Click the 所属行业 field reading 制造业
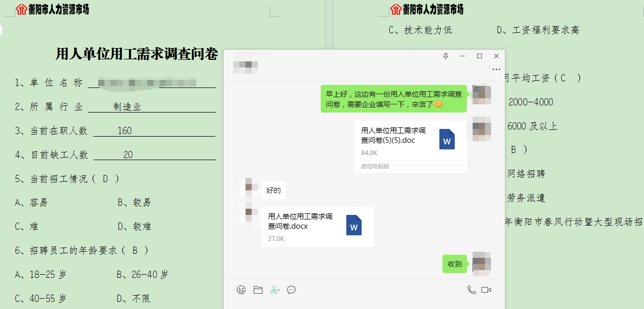 pos(127,107)
